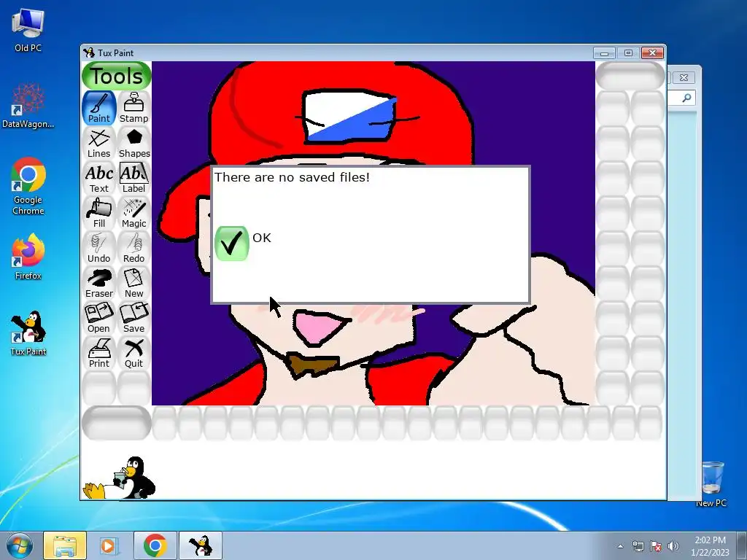
Task: Select the Eraser tool
Action: click(x=99, y=283)
